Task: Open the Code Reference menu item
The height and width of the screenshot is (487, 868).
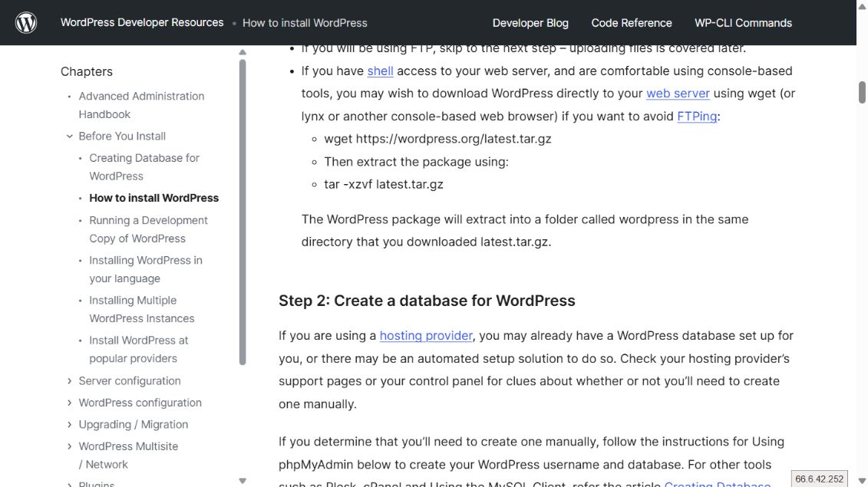Action: (631, 23)
